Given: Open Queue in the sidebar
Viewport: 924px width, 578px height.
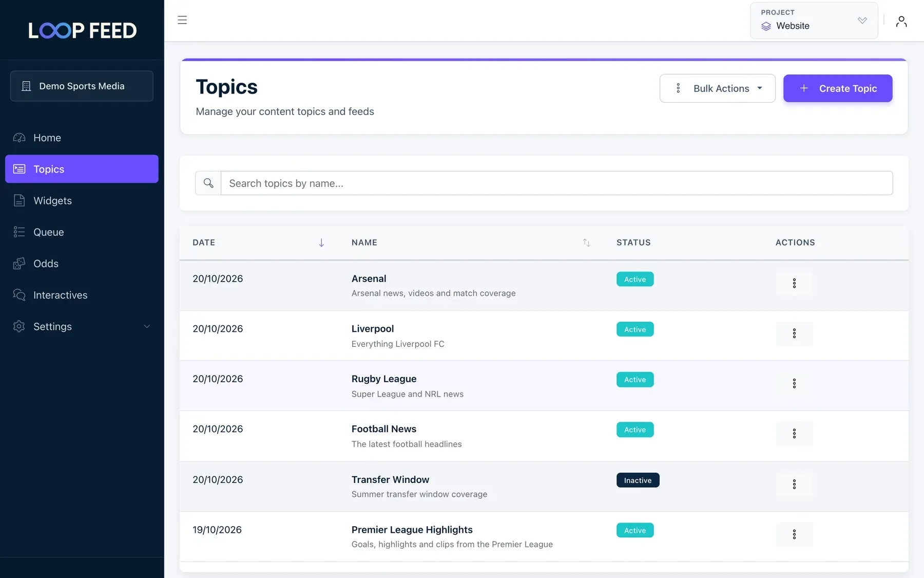Looking at the screenshot, I should tap(82, 232).
